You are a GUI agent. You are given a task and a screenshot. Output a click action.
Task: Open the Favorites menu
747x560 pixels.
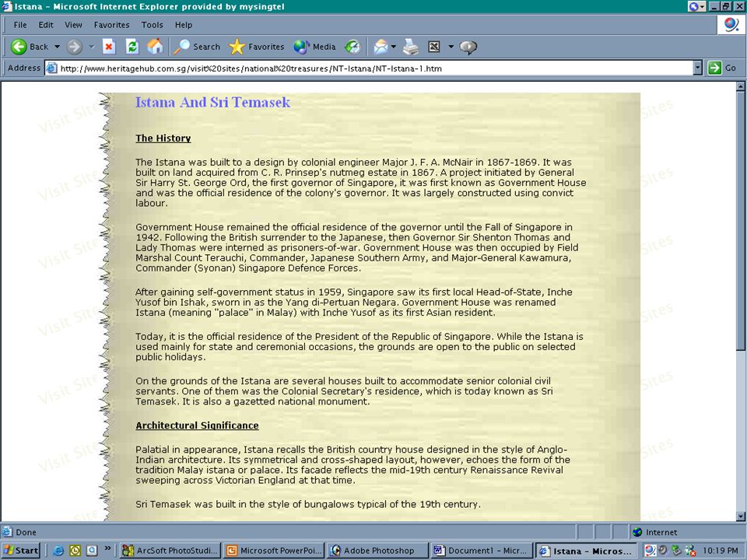111,25
